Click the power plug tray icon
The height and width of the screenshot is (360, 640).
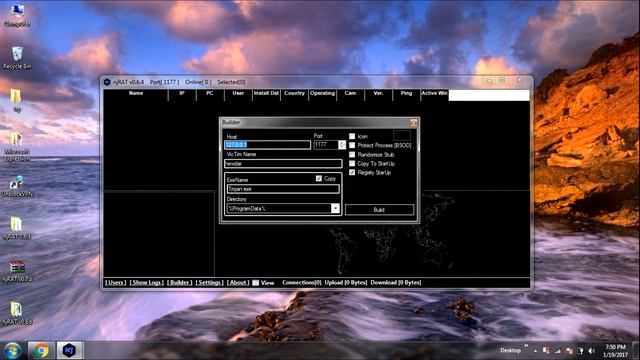[580, 351]
